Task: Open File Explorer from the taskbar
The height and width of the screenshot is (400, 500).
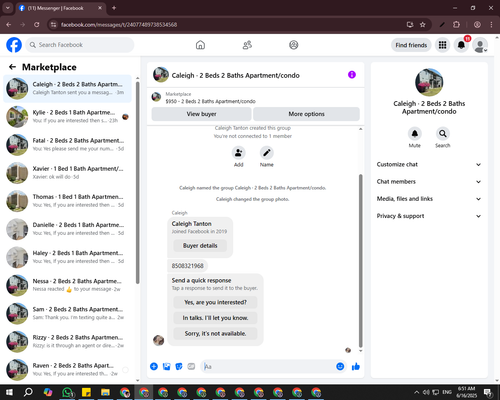Action: pos(106,392)
